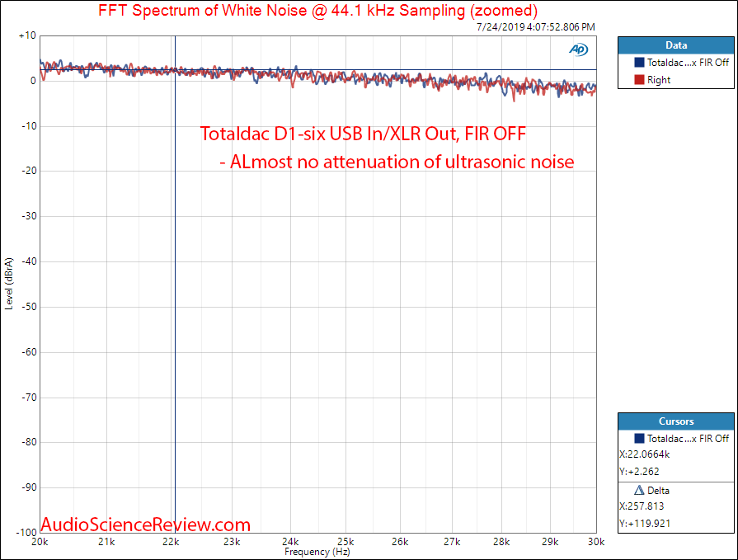Click the '-100' y-axis tick label

click(26, 532)
